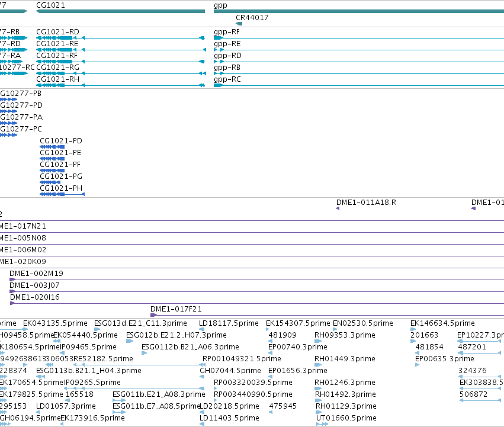
Task: Click the LD18117.5prime EST arrow
Action: pyautogui.click(x=202, y=329)
